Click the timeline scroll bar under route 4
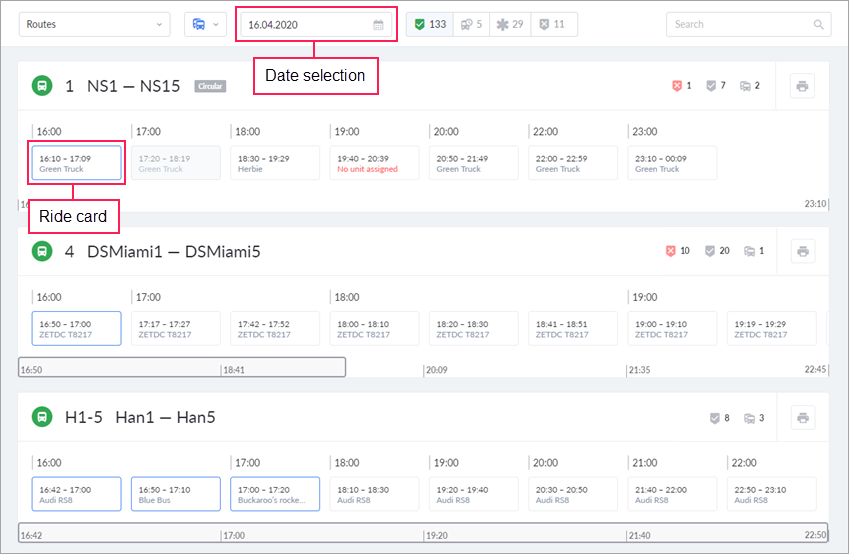This screenshot has height=554, width=849. point(182,367)
